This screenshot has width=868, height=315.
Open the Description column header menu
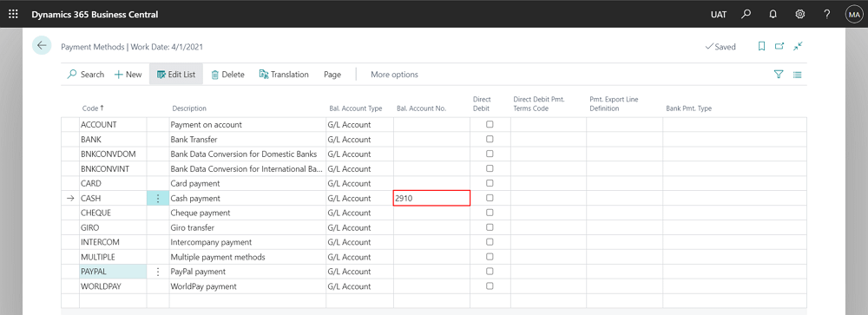(189, 108)
